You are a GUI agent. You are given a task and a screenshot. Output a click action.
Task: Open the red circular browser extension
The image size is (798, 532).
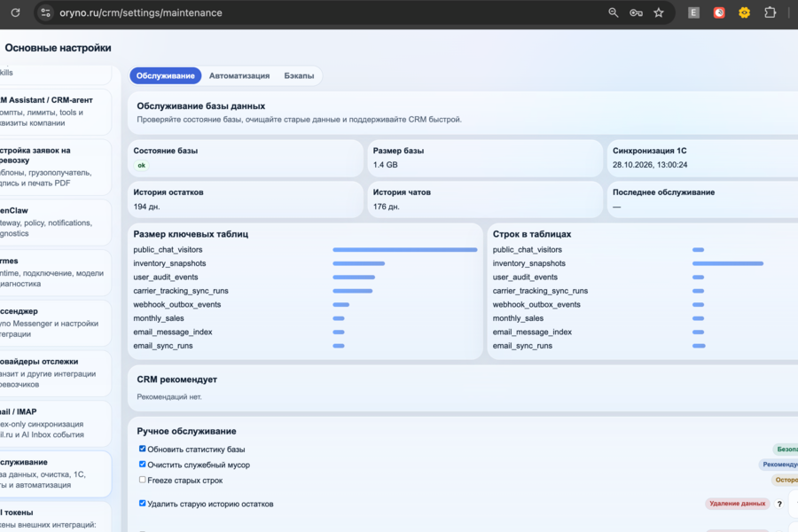718,12
